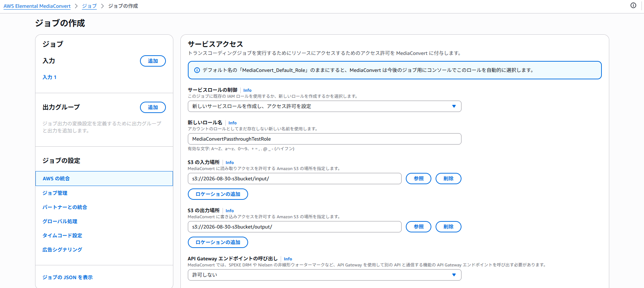
Task: Open the 広告シグナリング settings section
Action: (62, 250)
